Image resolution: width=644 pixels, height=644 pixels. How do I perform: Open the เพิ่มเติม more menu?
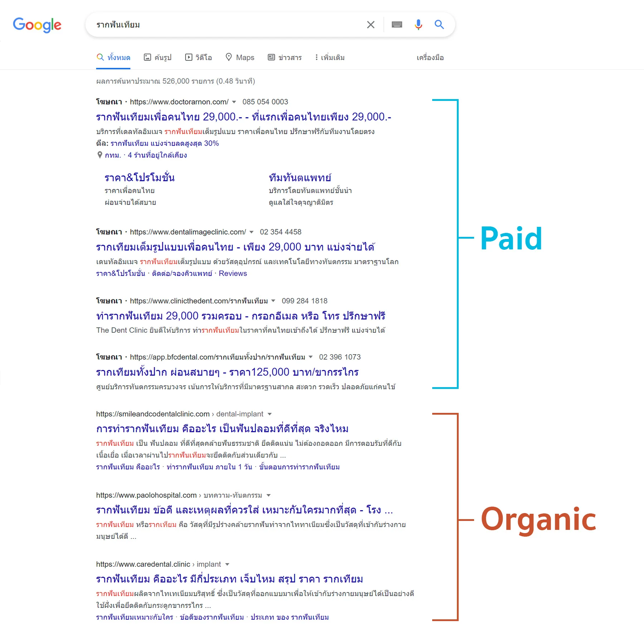pos(330,58)
